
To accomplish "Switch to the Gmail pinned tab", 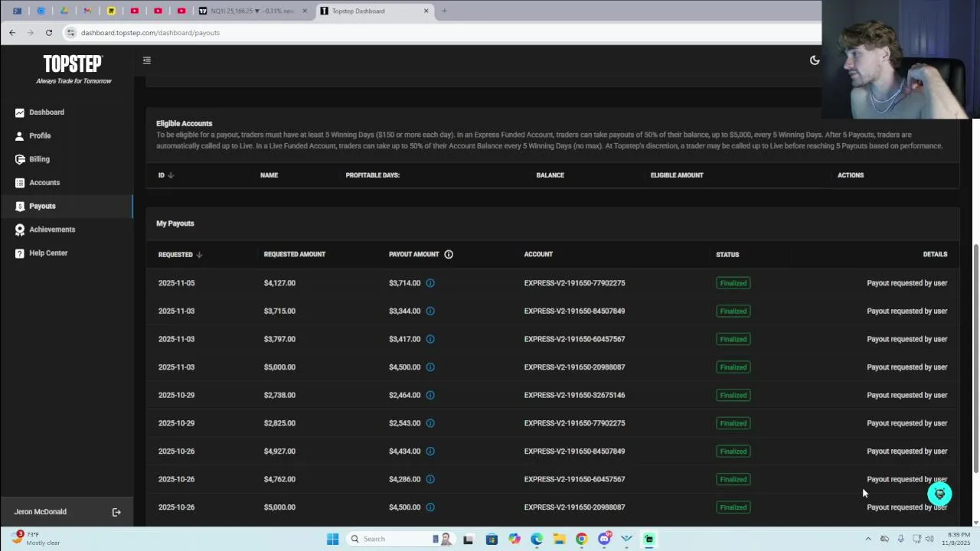I will [x=87, y=11].
